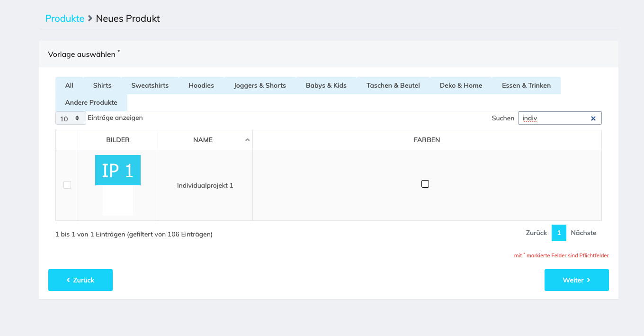Click the sort arrow in NAME column header

(247, 140)
